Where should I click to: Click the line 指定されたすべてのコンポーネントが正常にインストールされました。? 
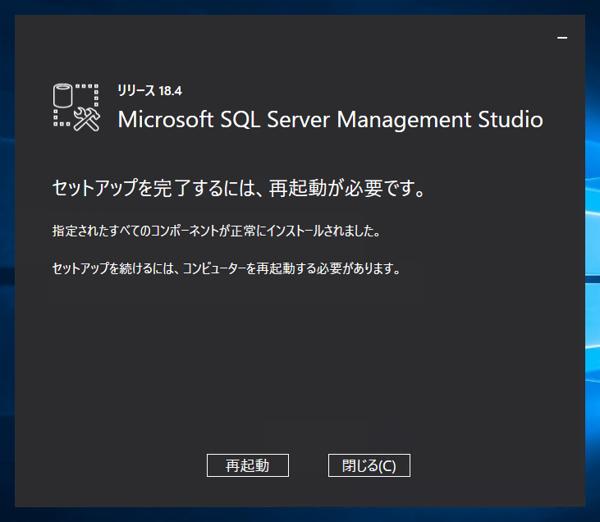216,231
